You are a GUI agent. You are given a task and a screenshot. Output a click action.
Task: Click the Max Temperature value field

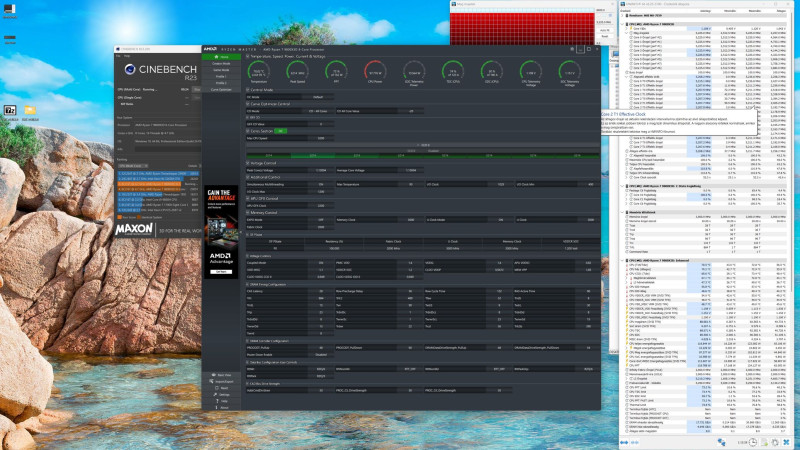tap(411, 184)
